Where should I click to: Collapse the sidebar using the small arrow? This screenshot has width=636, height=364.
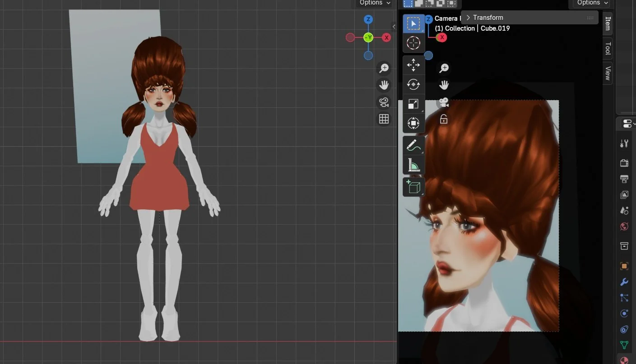pyautogui.click(x=394, y=27)
